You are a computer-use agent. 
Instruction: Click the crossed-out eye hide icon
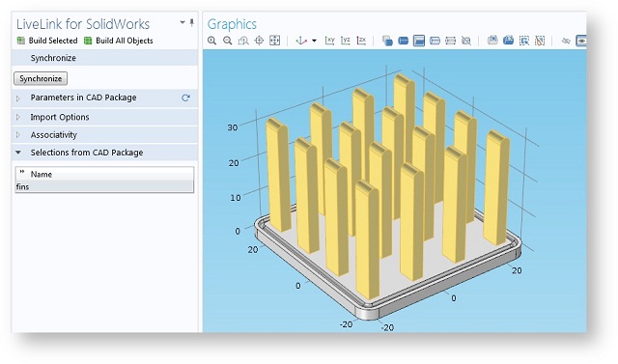pos(566,41)
